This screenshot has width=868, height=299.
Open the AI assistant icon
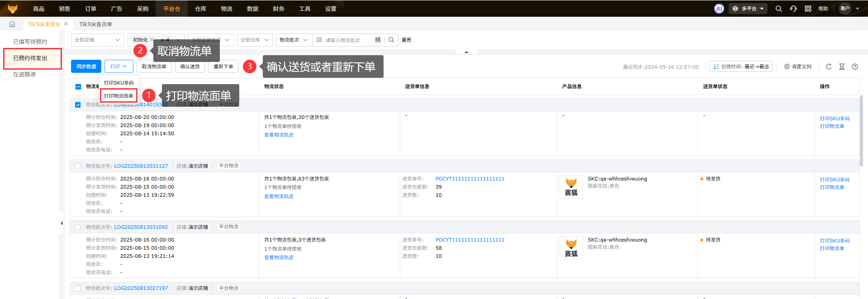point(719,9)
